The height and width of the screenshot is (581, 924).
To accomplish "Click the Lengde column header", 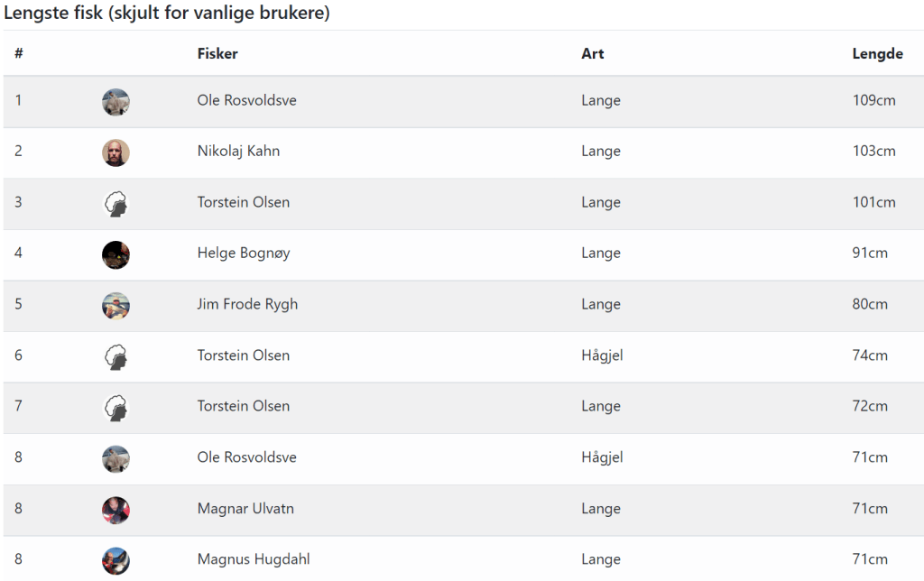I will click(877, 53).
